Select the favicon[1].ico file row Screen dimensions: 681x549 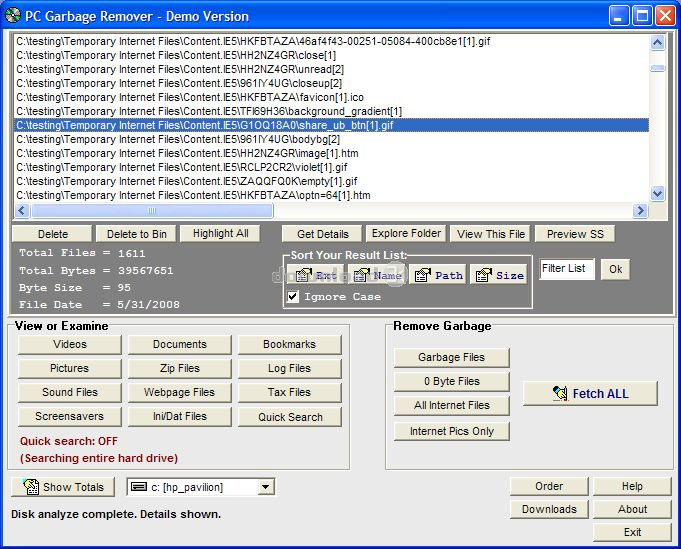(x=331, y=97)
